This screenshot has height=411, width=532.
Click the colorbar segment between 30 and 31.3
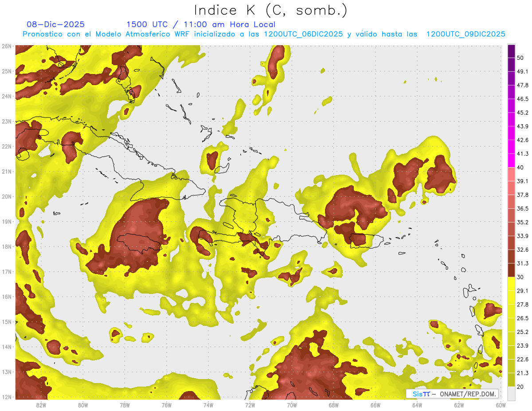(511, 270)
